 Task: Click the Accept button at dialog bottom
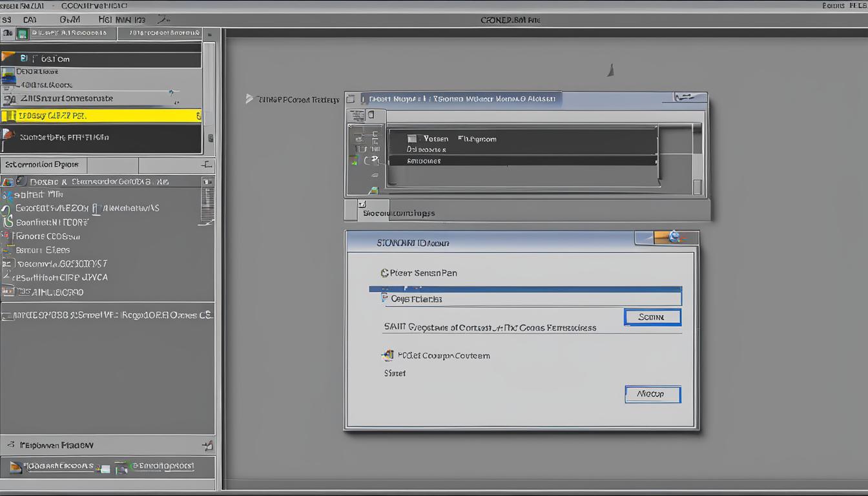click(652, 395)
